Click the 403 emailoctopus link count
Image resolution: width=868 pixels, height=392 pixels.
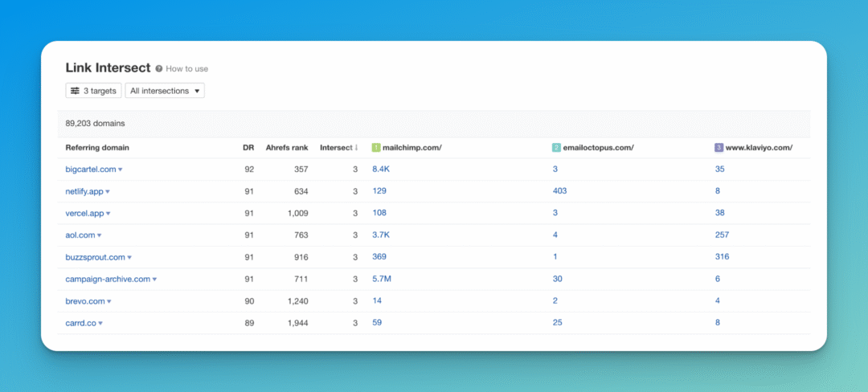coord(559,190)
